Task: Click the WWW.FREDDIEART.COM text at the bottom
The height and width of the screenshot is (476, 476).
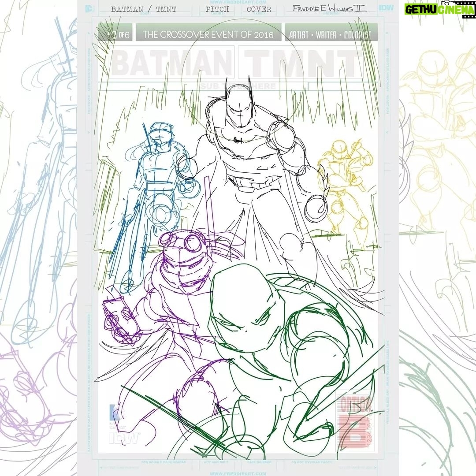Action: [x=238, y=473]
